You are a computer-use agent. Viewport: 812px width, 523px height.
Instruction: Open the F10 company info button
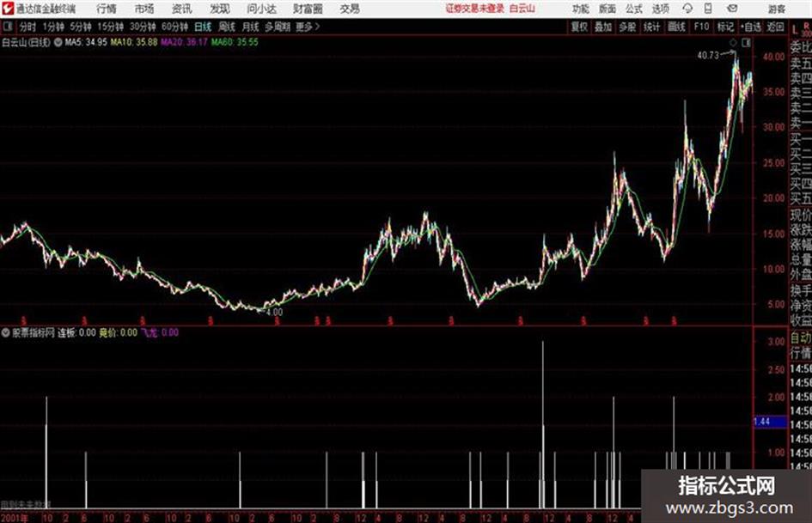pos(701,27)
